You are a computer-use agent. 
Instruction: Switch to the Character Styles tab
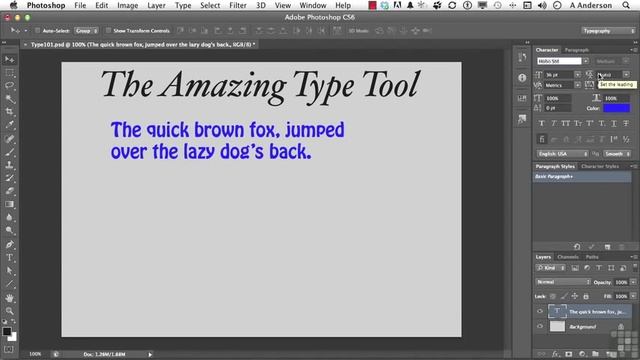click(x=600, y=167)
